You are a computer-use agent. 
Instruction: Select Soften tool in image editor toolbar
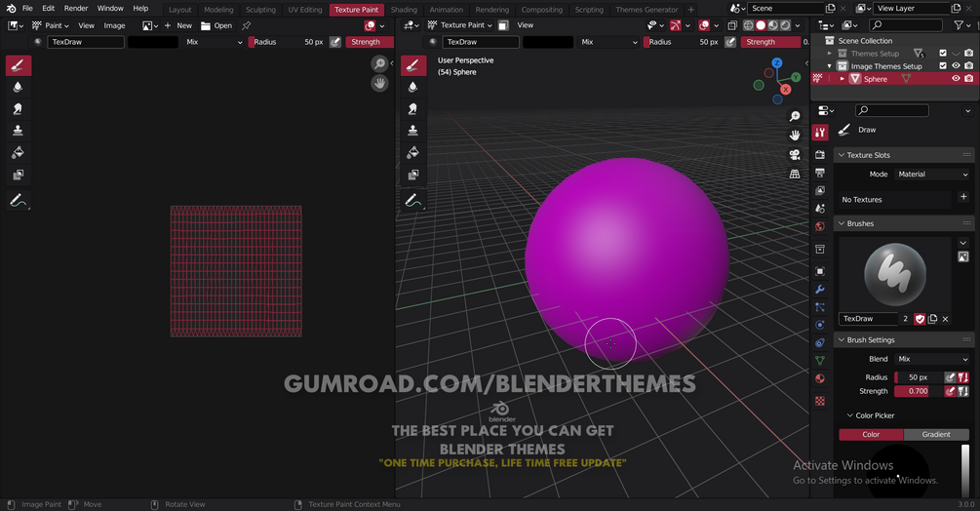coord(19,87)
